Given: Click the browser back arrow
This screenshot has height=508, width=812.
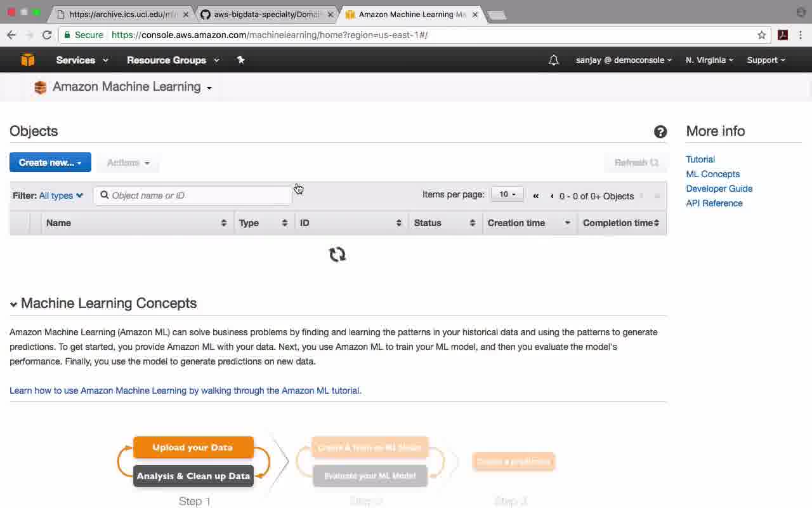Looking at the screenshot, I should point(11,35).
